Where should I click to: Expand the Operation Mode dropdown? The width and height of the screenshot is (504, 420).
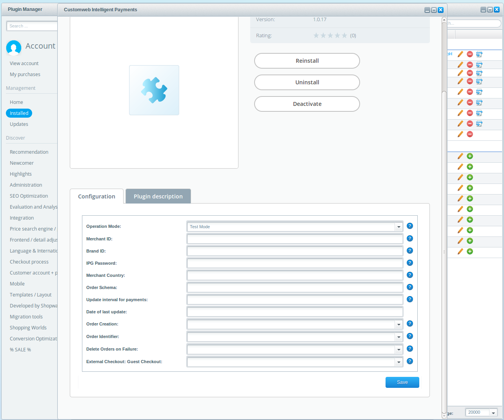(x=399, y=227)
